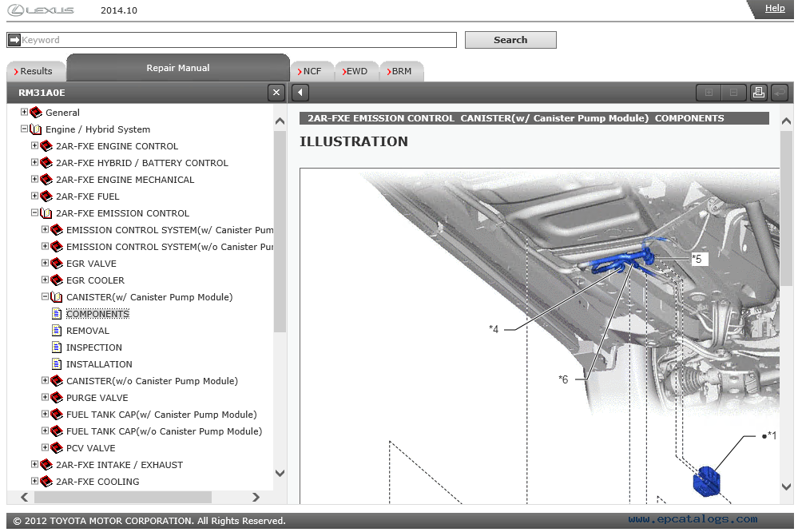Open the INSTALLATION page
Screen dimensions: 798x532
pyautogui.click(x=99, y=364)
